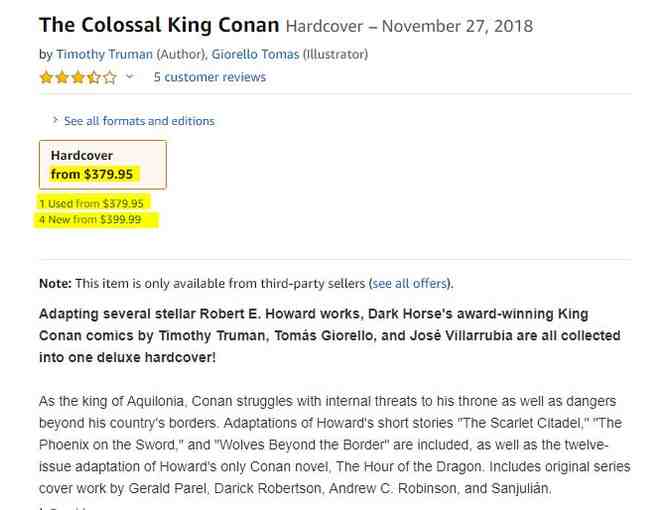Open the 4 New from $399.99 offers
This screenshot has height=510, width=672.
90,219
